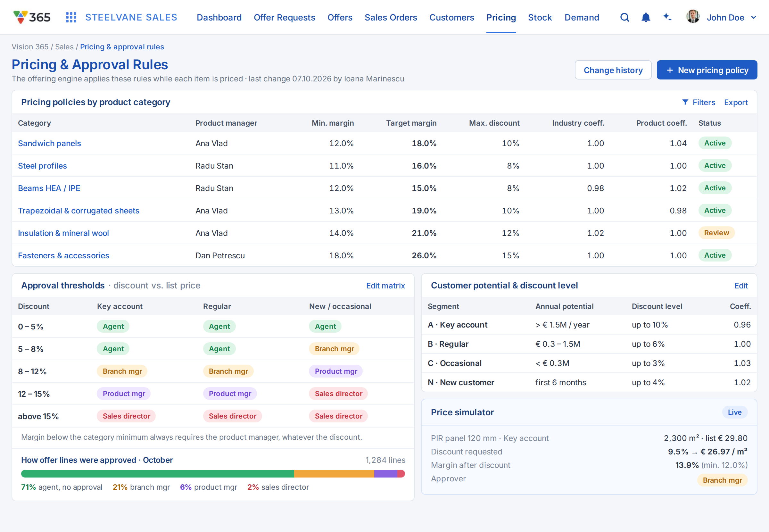The image size is (769, 532).
Task: Open the Steel profiles category
Action: [x=42, y=166]
